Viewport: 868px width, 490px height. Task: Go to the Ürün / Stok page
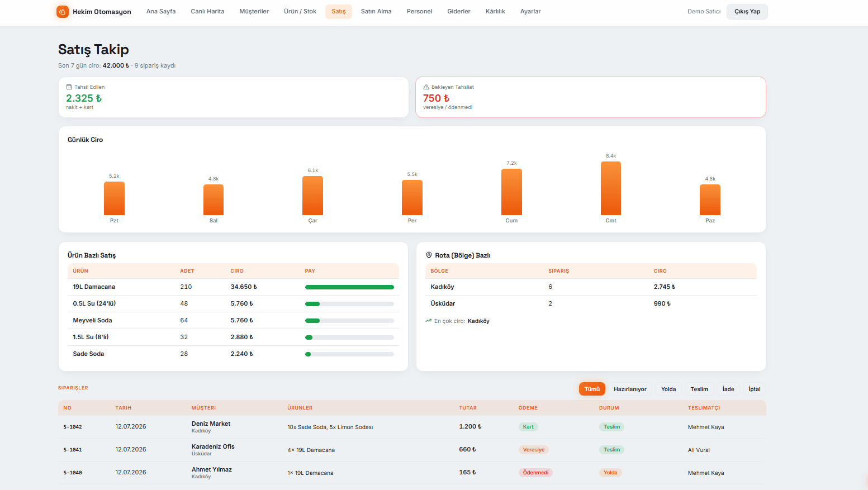(300, 11)
